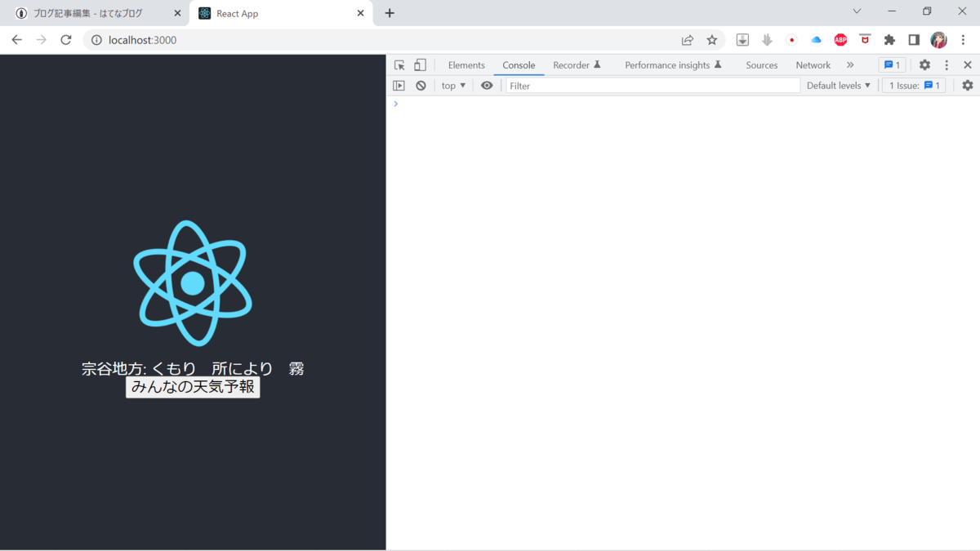Open the extensions puzzle piece menu

[889, 40]
